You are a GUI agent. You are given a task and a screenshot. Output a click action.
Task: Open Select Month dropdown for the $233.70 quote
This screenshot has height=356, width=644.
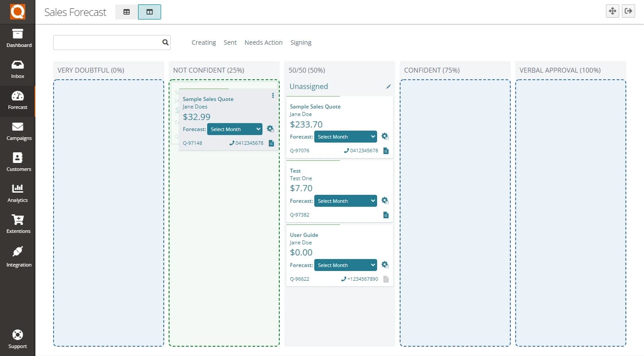pyautogui.click(x=345, y=136)
